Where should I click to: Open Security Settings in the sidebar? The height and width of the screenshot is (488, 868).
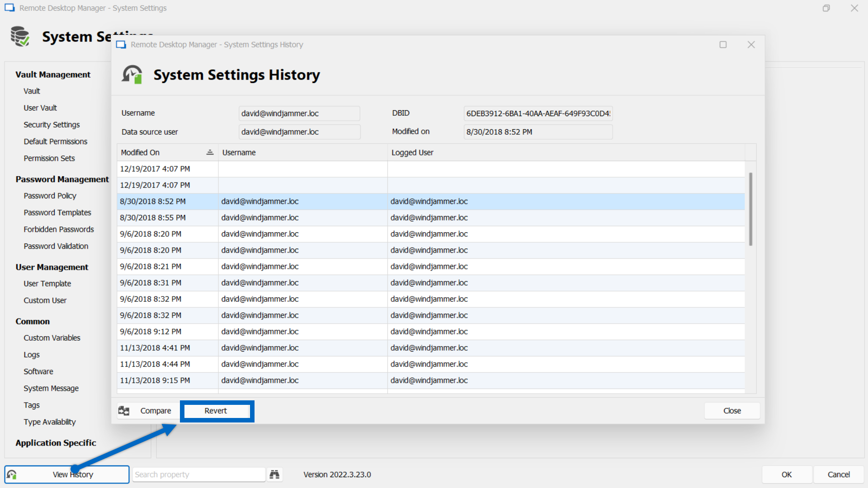52,124
